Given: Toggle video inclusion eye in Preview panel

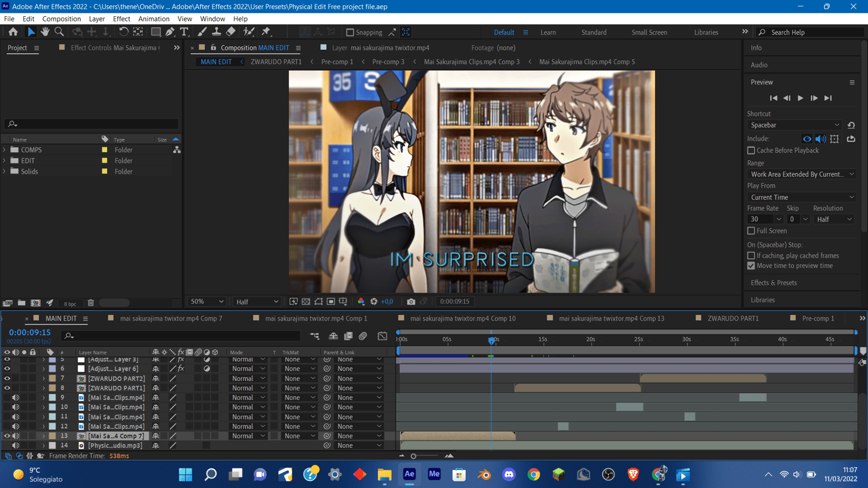Looking at the screenshot, I should 807,139.
